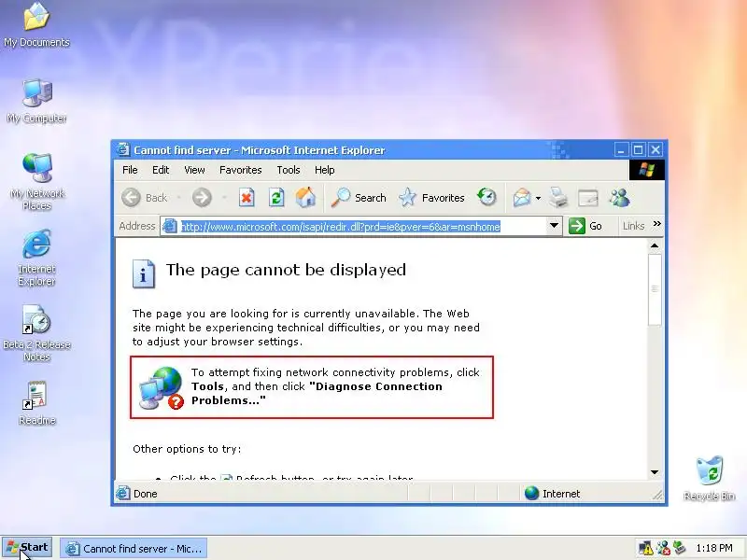This screenshot has height=560, width=747.
Task: Click the Edit page toolbar icon
Action: (588, 198)
